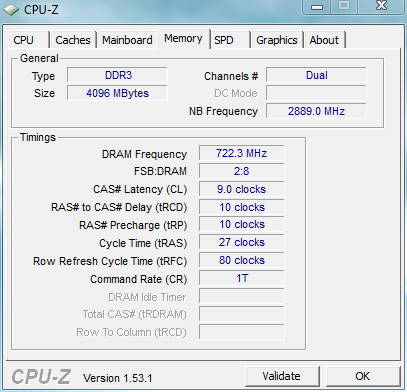Click the DRAM Frequency value 722.3 MHz

[242, 153]
